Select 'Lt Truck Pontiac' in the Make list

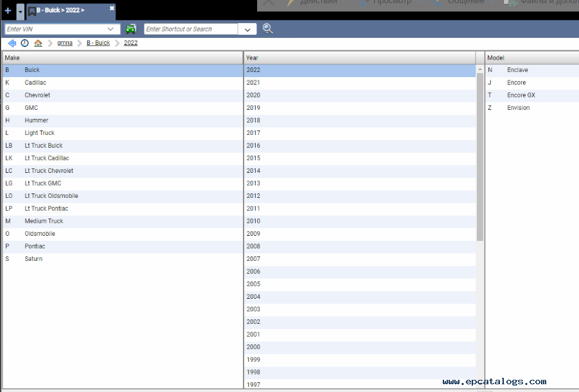(123, 209)
